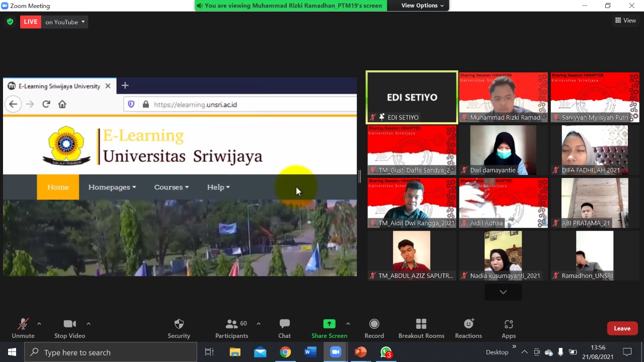Image resolution: width=644 pixels, height=362 pixels.
Task: Open the Participants panel
Action: point(232,328)
